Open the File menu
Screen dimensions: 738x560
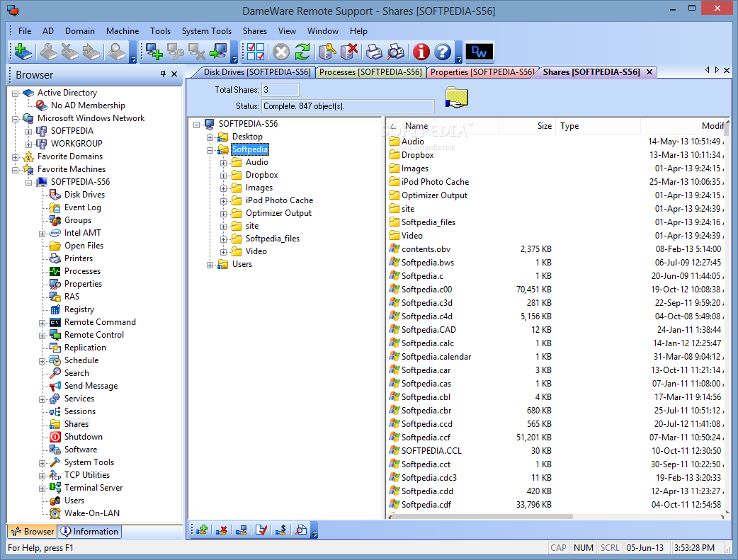tap(25, 31)
